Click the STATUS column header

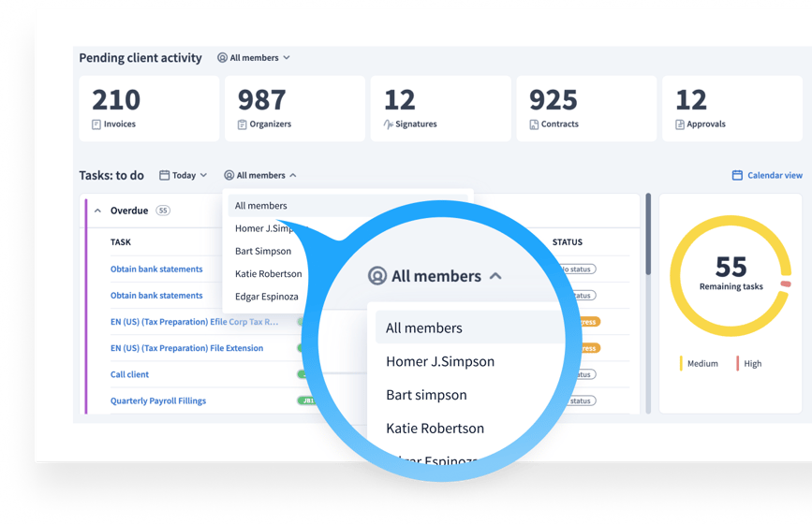567,242
